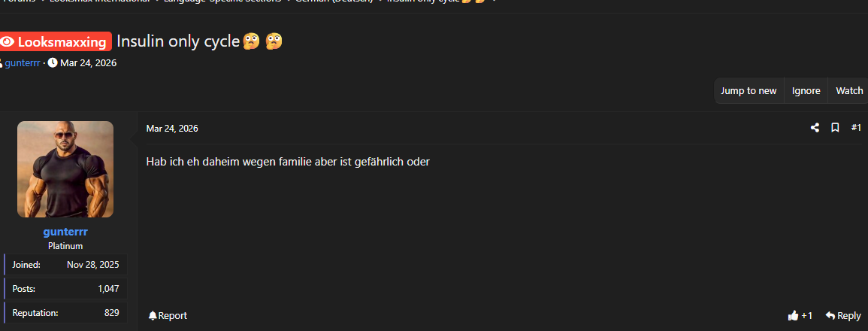Viewport: 868px width, 331px height.
Task: Like the post using the thumbs-up icon
Action: (x=794, y=315)
